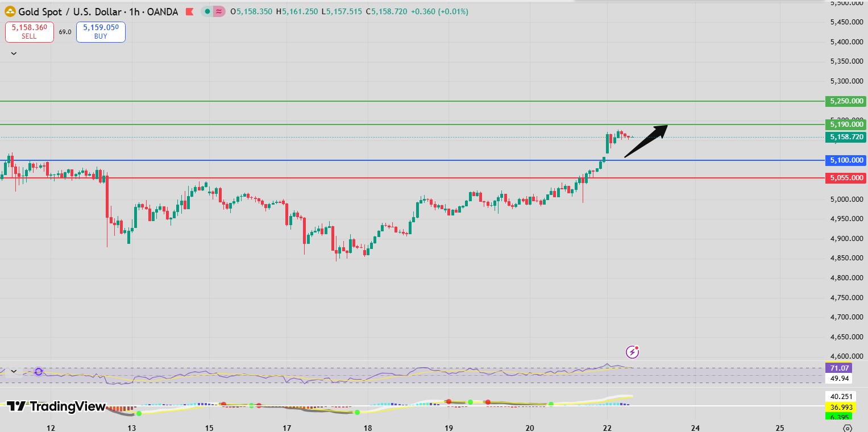Viewport: 868px width, 432px height.
Task: Expand the indicator legend chevron under SELL
Action: 14,53
